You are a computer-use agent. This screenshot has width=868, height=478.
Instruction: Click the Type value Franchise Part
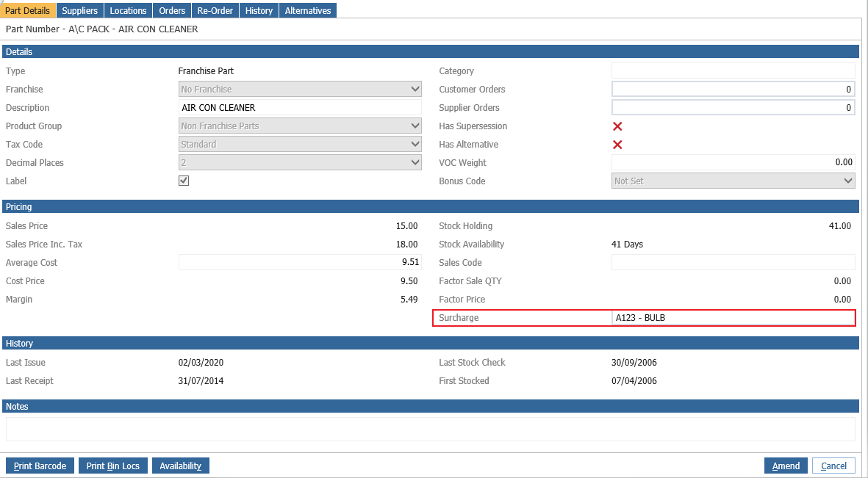click(206, 70)
